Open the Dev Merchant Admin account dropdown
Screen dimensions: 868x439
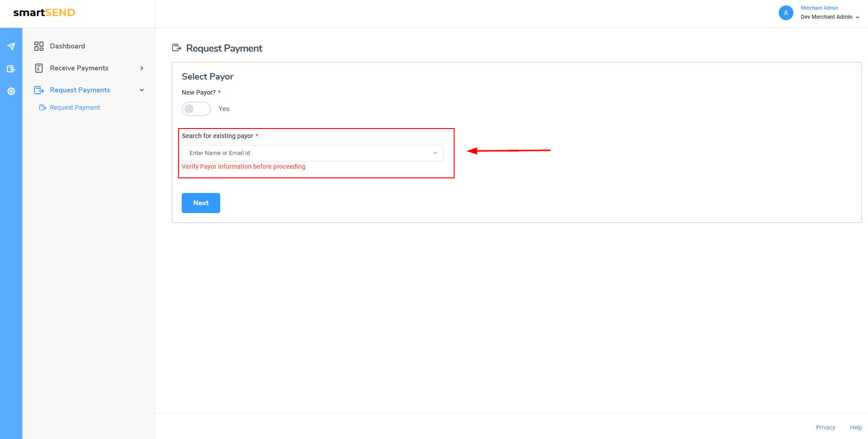830,17
